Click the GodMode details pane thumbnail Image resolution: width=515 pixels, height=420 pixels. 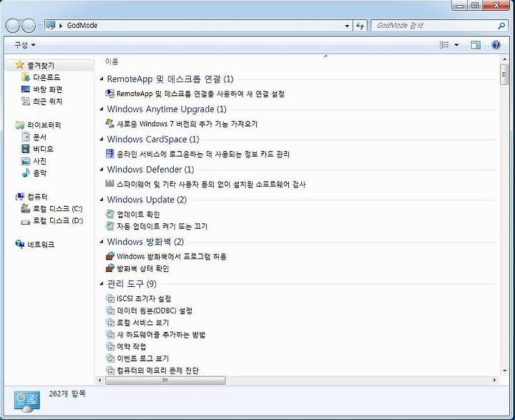[27, 401]
